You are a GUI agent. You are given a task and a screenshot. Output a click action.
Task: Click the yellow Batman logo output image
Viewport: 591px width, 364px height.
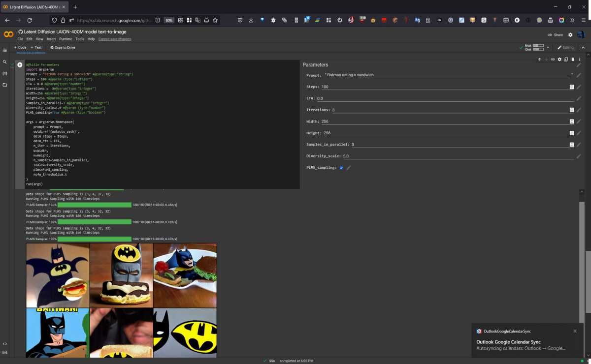pos(185,333)
